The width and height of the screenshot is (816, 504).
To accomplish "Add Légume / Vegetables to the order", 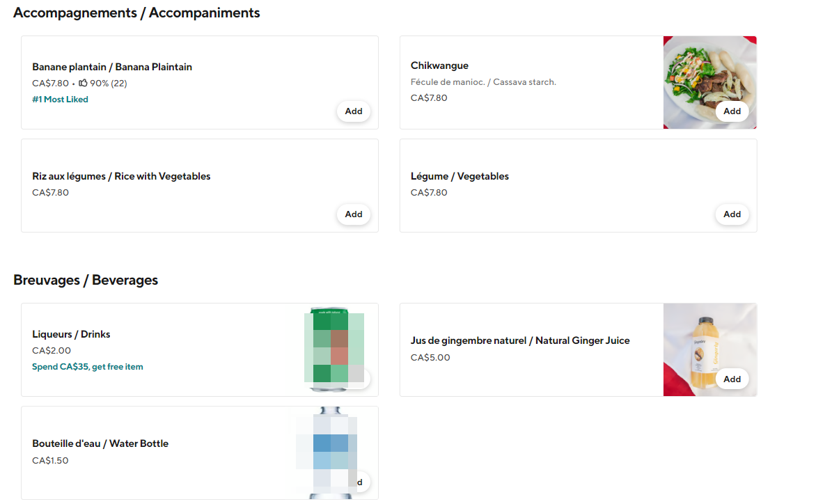I will click(x=732, y=214).
